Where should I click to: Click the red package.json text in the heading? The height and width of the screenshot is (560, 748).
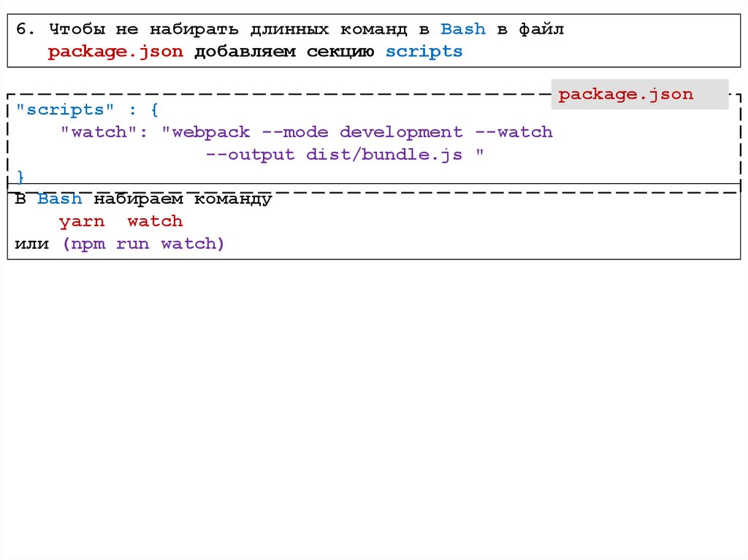(115, 52)
